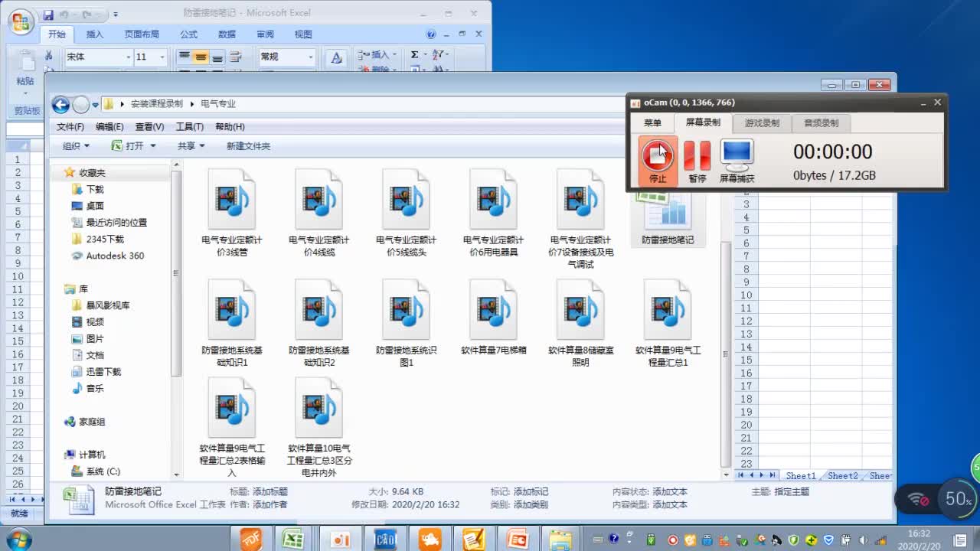Click 安装课程录制 in the address bar
This screenshot has height=551, width=980.
(157, 104)
